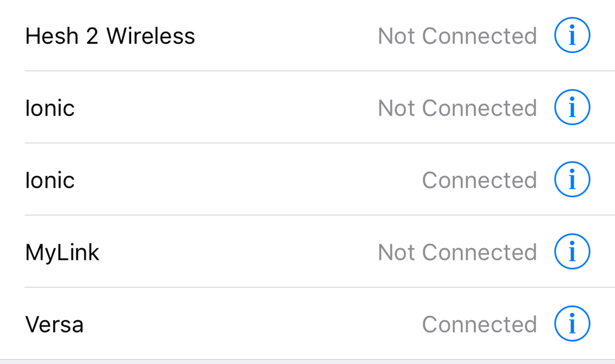Tap the name of the disconnected Ionic

[50, 108]
